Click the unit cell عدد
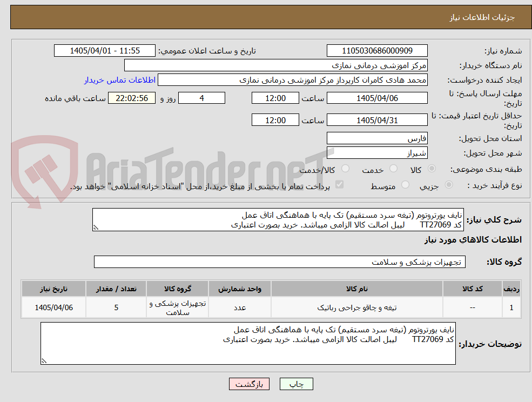532x402 pixels. tap(240, 307)
